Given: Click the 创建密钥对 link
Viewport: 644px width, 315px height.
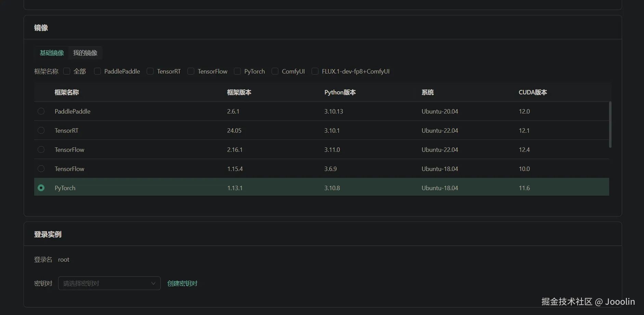Looking at the screenshot, I should tap(182, 283).
